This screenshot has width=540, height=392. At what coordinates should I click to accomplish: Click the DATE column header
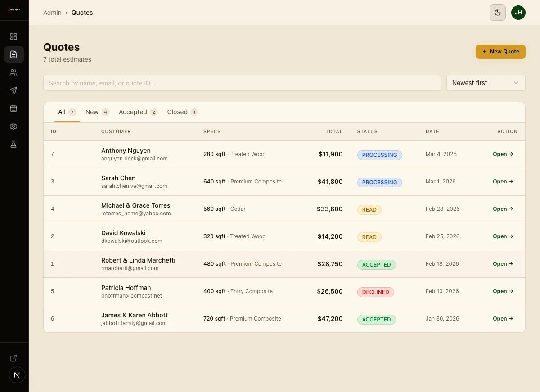coord(432,132)
